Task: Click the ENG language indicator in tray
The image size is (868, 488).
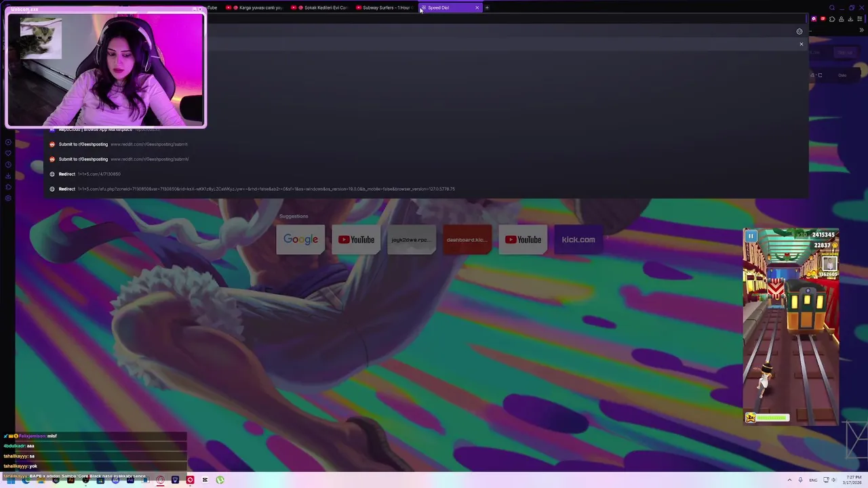Action: (x=813, y=480)
